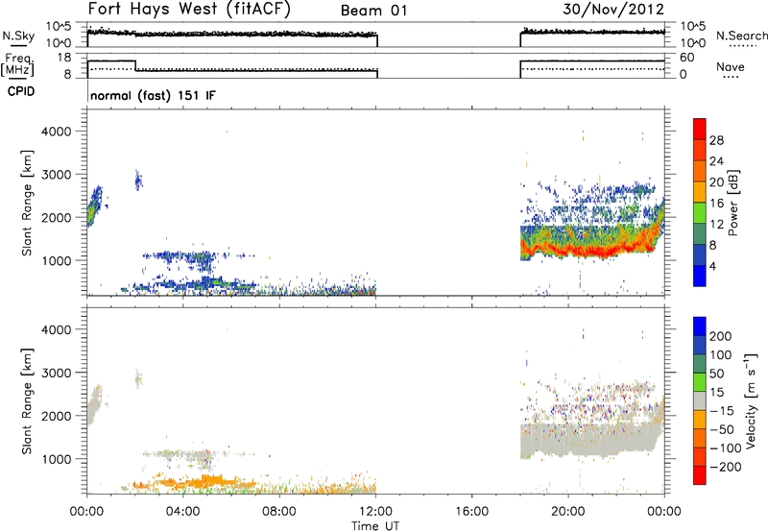The width and height of the screenshot is (768, 532).
Task: Click the "4" label on the power colorbar
Action: (713, 266)
